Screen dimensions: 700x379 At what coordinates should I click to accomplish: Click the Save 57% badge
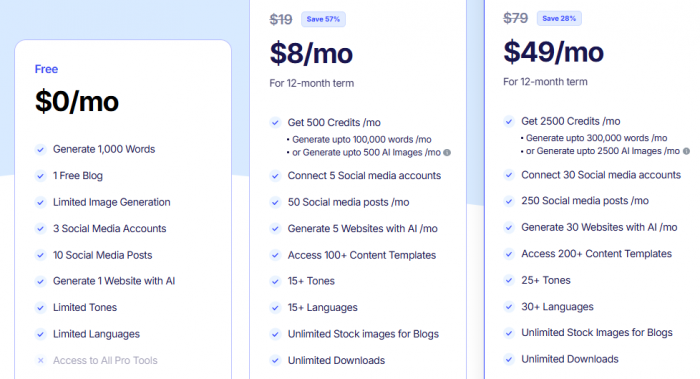(323, 19)
